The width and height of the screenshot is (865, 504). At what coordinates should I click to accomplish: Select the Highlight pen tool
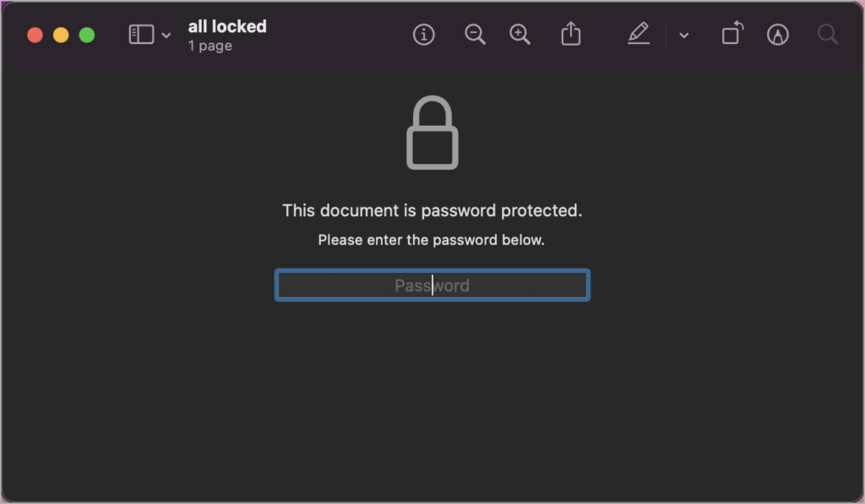click(x=639, y=35)
